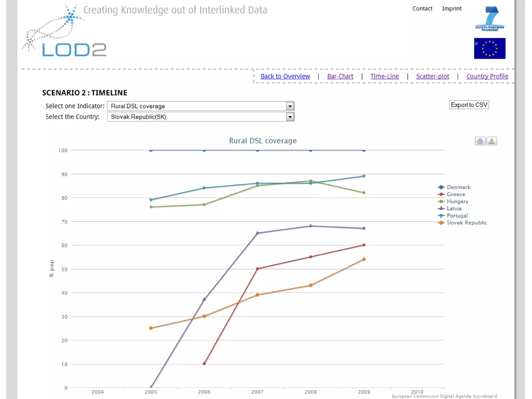
Task: Toggle Portugal series in chart legend
Action: (x=457, y=216)
